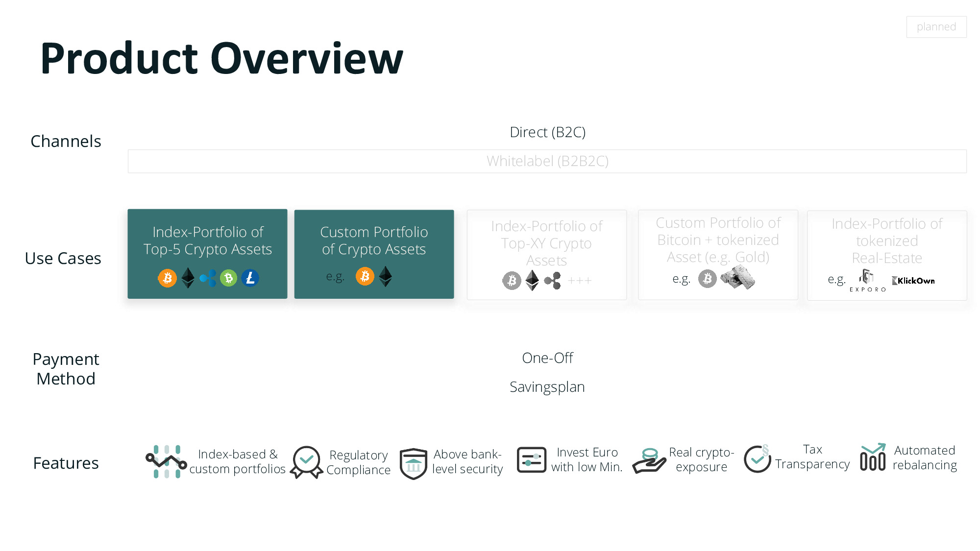The height and width of the screenshot is (551, 980).
Task: Click the KlickOwn logo link
Action: coord(913,281)
